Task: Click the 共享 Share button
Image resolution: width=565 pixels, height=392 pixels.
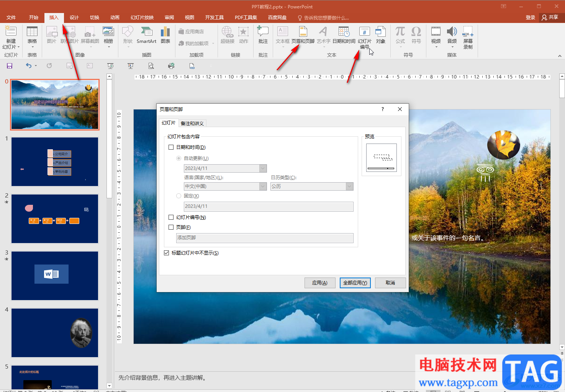Action: (550, 18)
